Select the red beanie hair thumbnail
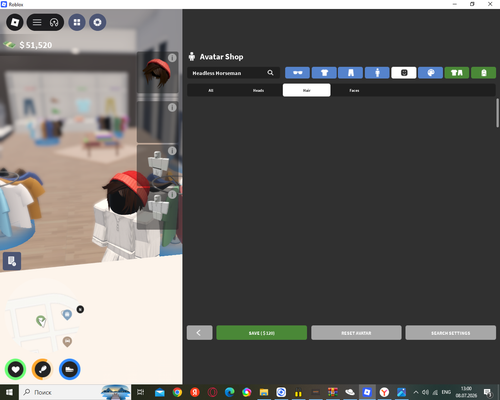Viewport: 500px width, 400px height. click(157, 72)
